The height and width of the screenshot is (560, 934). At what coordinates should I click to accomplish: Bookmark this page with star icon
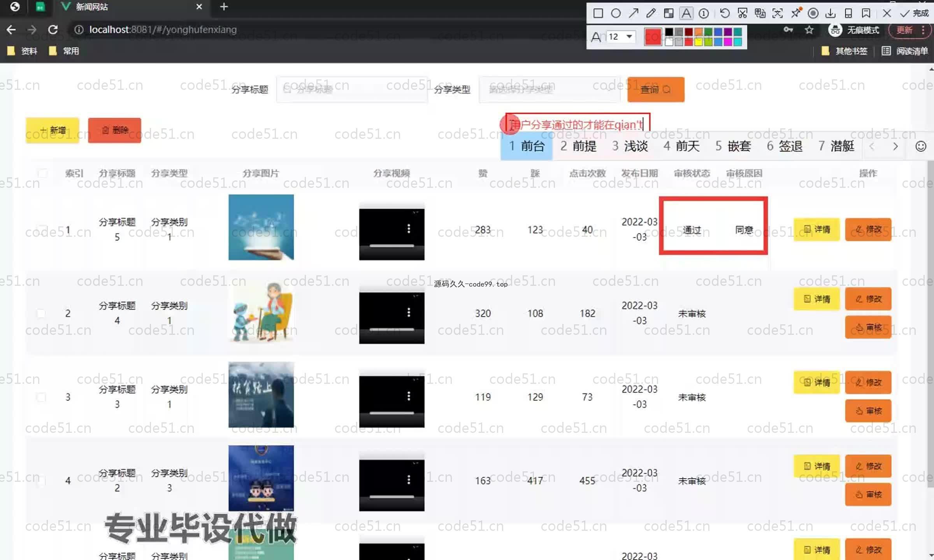[x=809, y=30]
